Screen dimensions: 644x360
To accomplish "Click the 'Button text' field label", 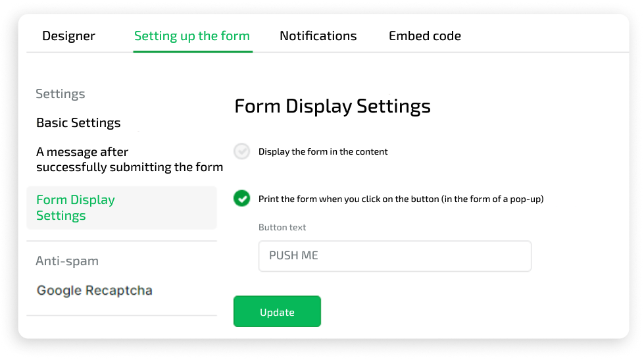I will click(282, 228).
